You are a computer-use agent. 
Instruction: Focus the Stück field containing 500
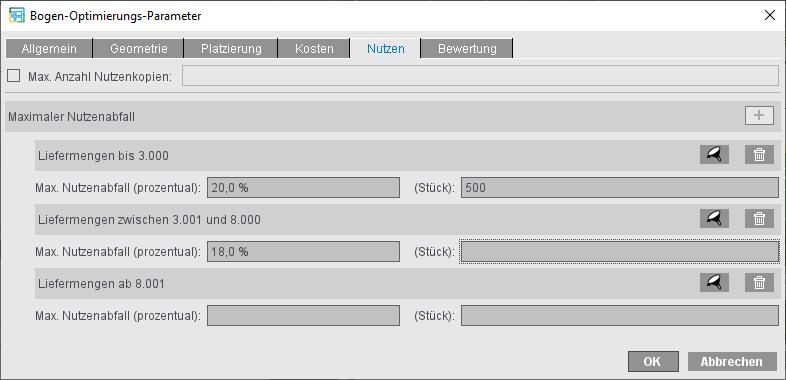pyautogui.click(x=620, y=187)
